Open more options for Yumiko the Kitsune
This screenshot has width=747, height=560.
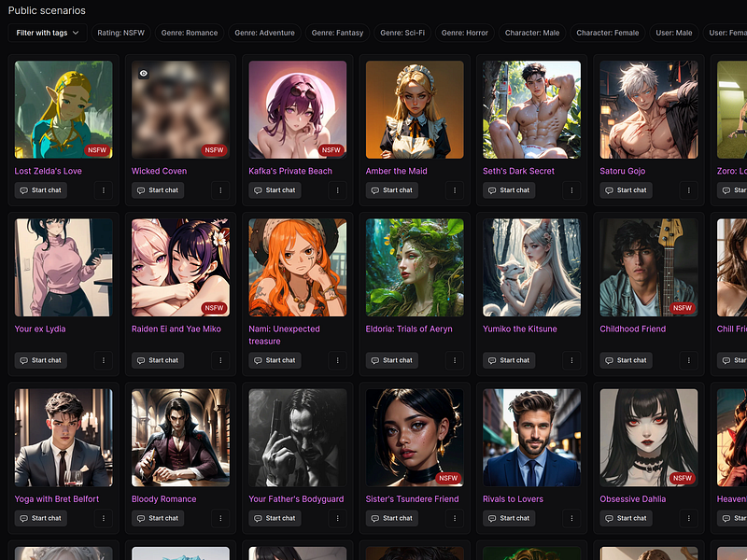tap(571, 360)
